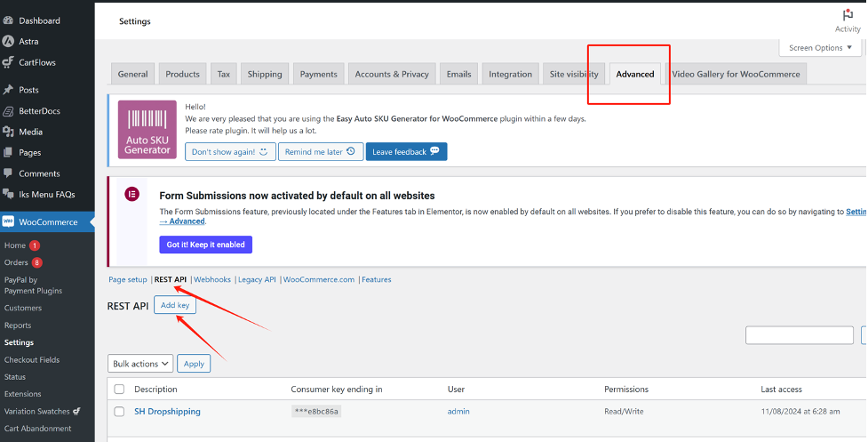Open the Webhooks sub-link
Viewport: 868px width, 442px height.
[x=212, y=280]
